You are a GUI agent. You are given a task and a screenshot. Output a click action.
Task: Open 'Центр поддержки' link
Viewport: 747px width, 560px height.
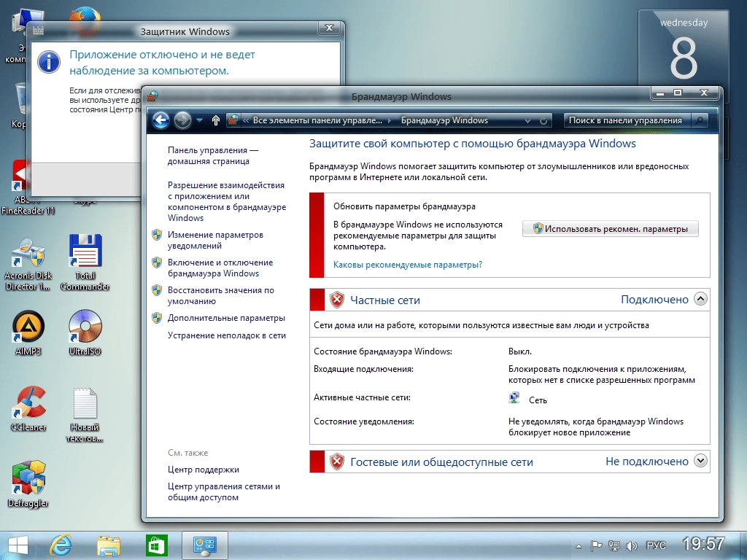[x=204, y=470]
